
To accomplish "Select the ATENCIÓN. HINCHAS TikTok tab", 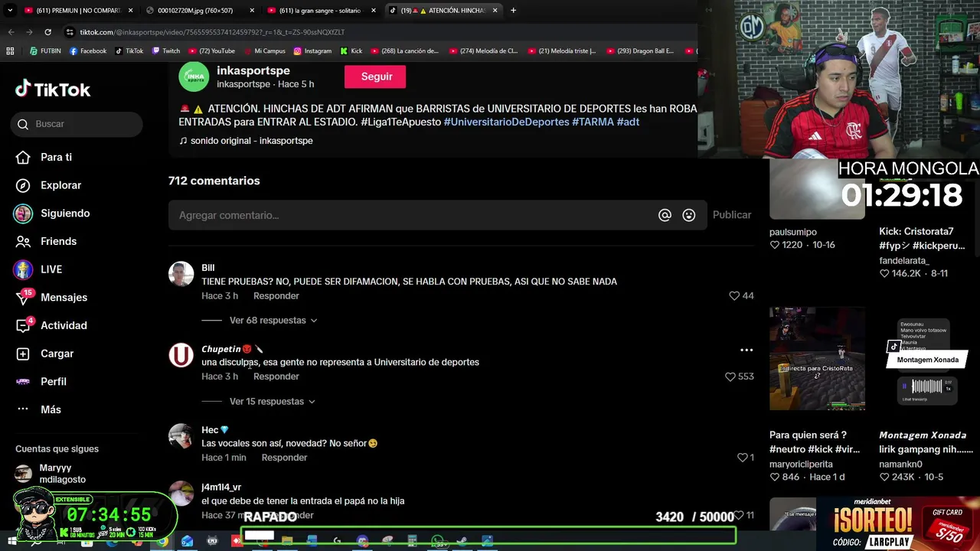I will point(443,11).
